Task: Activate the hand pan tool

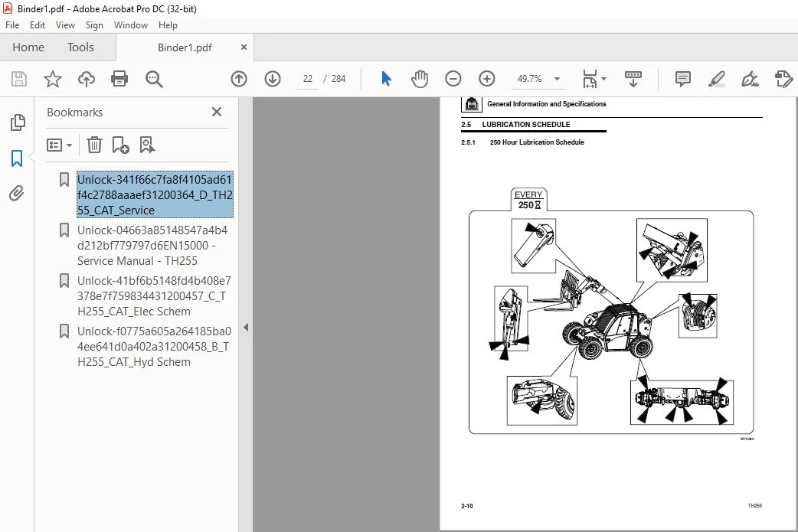Action: tap(420, 79)
